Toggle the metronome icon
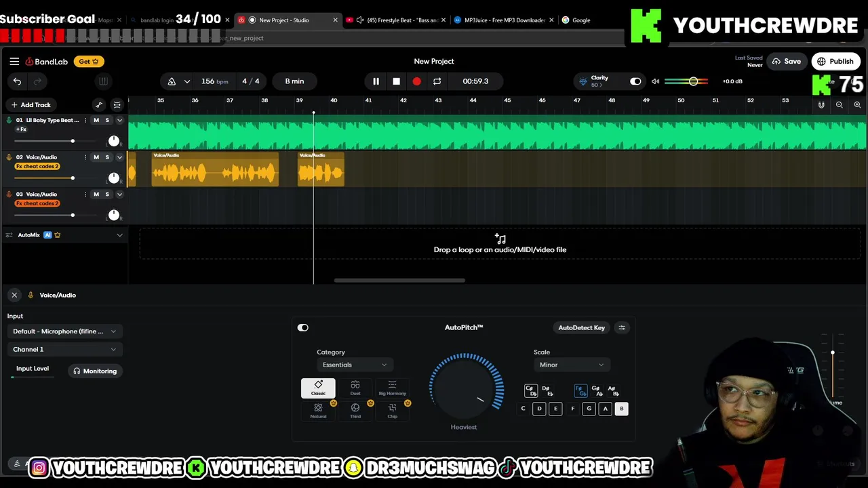Viewport: 868px width, 488px height. click(x=172, y=81)
